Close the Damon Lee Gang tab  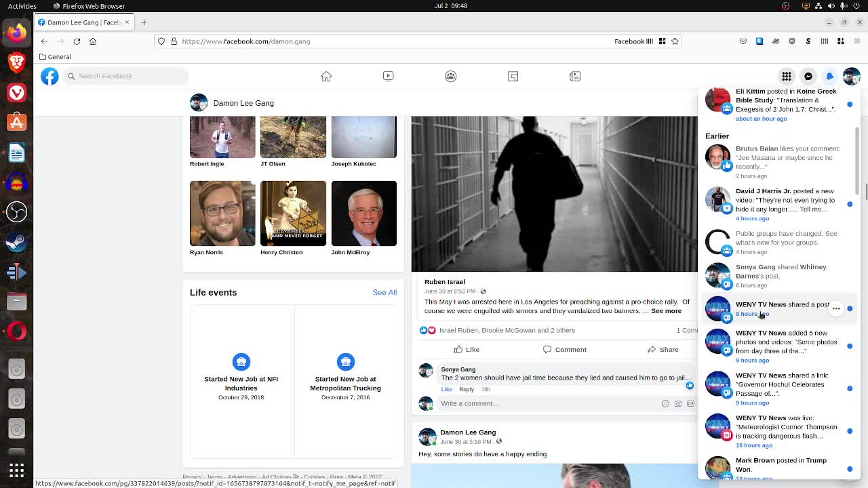(126, 22)
